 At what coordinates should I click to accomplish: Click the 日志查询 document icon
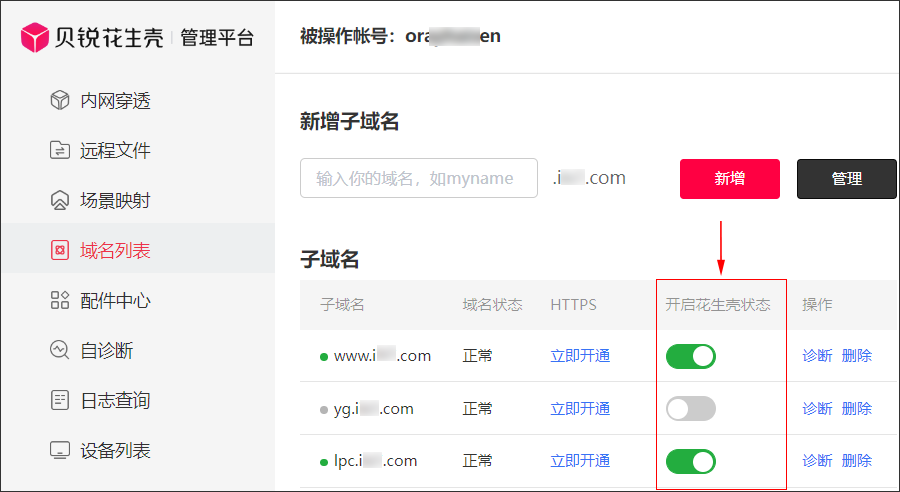(60, 400)
